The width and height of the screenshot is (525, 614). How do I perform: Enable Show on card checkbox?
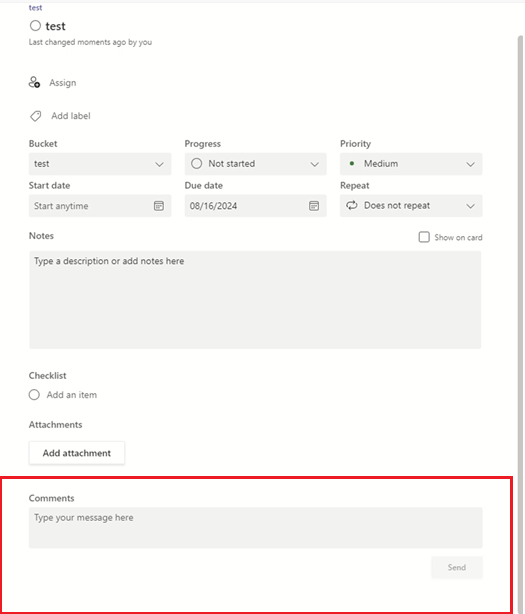coord(424,237)
